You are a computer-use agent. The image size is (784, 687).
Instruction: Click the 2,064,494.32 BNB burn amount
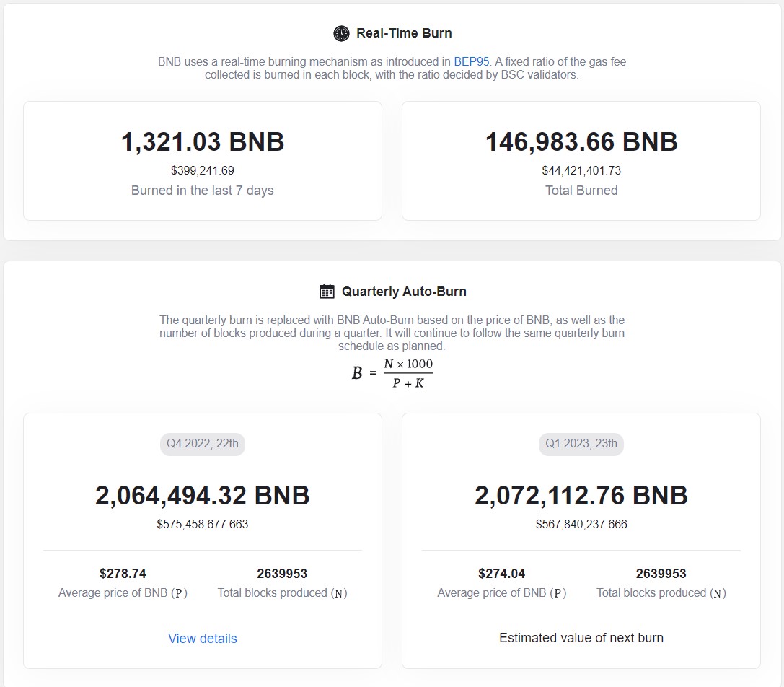(203, 496)
